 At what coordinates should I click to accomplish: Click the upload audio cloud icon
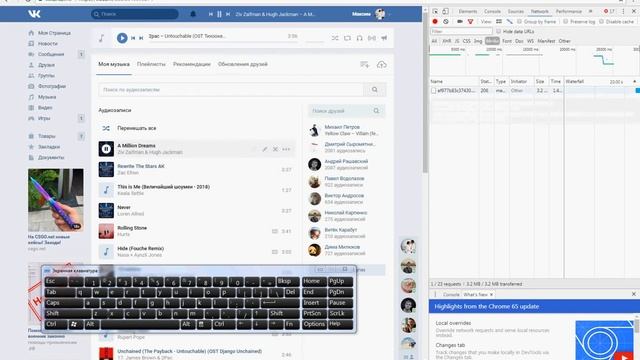pos(381,64)
